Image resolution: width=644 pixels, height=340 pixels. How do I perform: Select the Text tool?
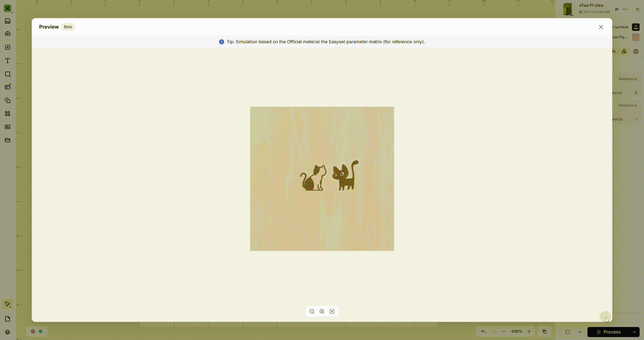pyautogui.click(x=7, y=61)
